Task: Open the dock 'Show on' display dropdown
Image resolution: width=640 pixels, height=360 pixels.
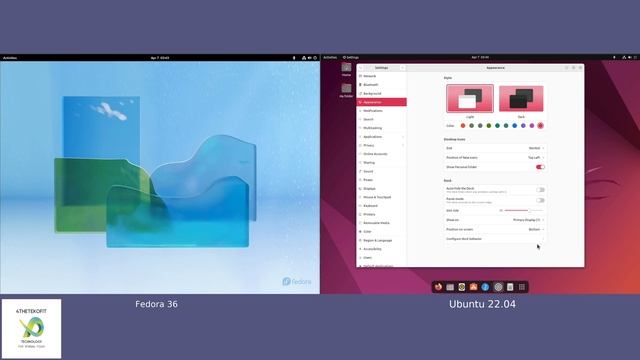Action: (529, 220)
